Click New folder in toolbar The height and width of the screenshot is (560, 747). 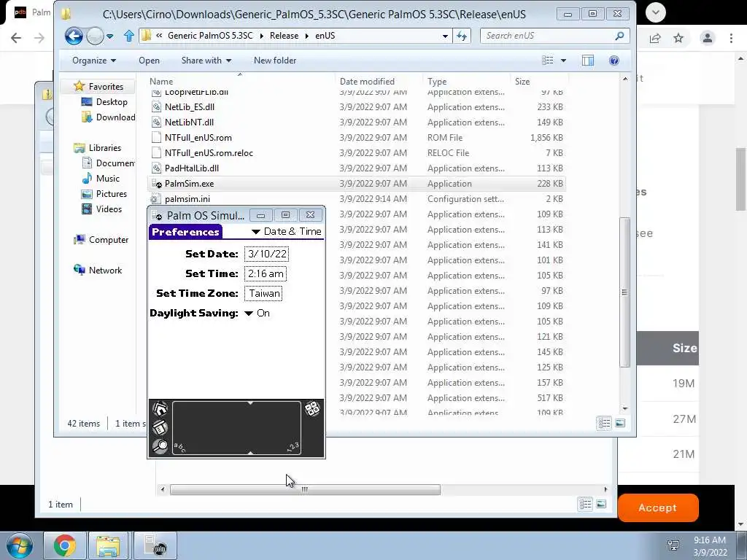pos(275,61)
